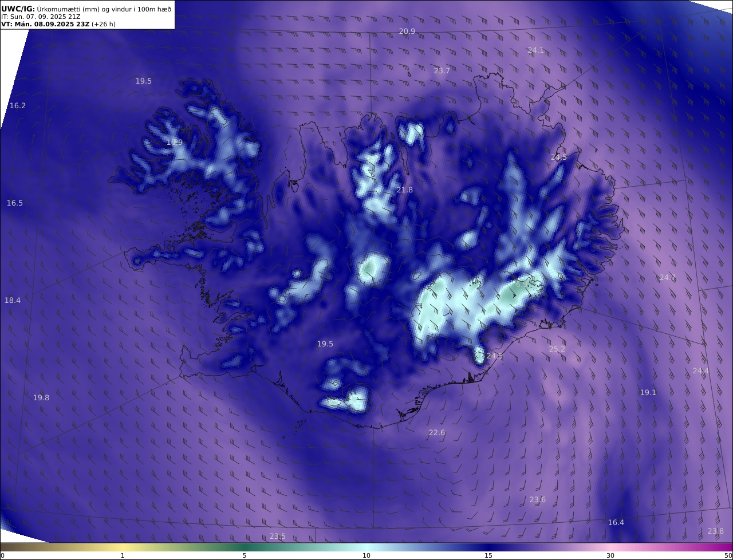Click the 23.5 wind speed label
This screenshot has width=733, height=560.
pyautogui.click(x=278, y=536)
